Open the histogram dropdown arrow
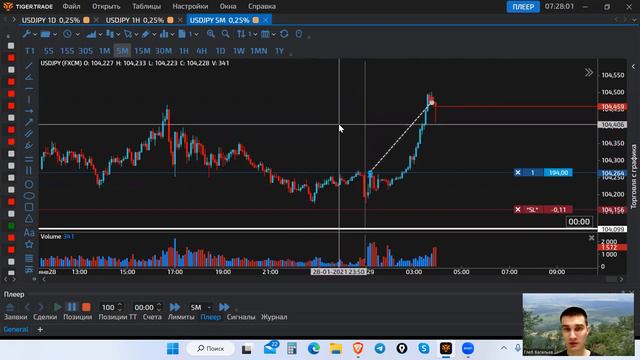This screenshot has height=360, width=640. [172, 35]
